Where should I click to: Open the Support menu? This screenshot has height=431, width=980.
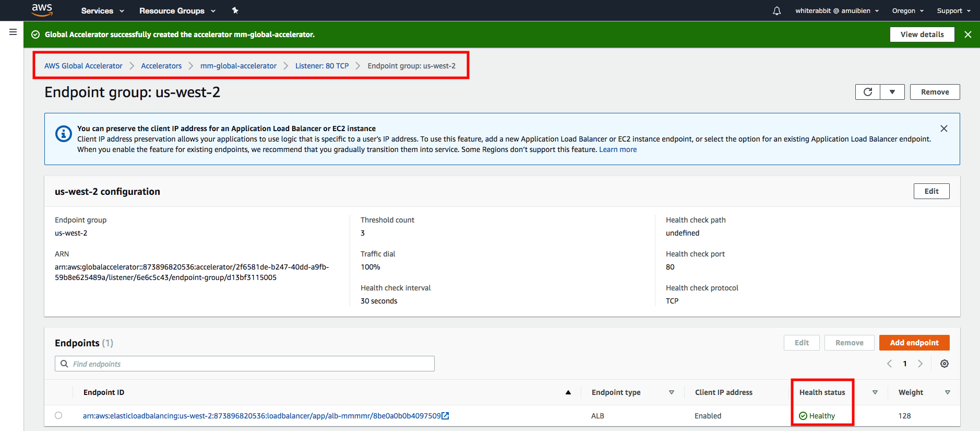[x=954, y=10]
